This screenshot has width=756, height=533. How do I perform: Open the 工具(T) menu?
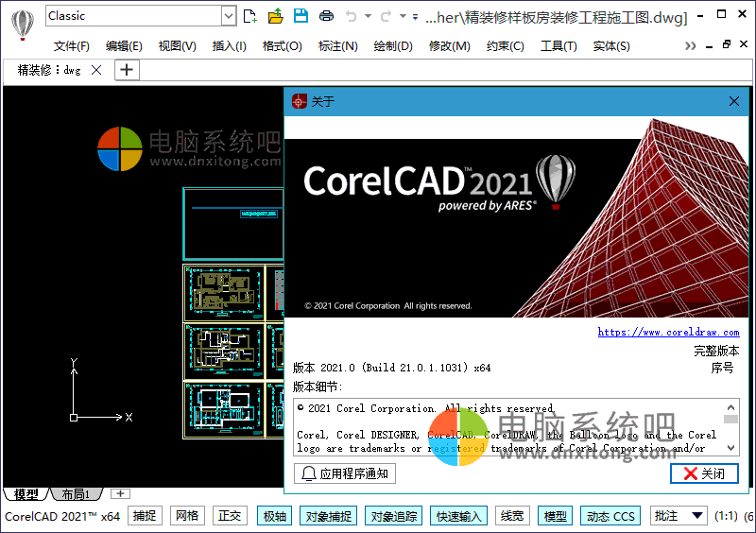tap(558, 45)
